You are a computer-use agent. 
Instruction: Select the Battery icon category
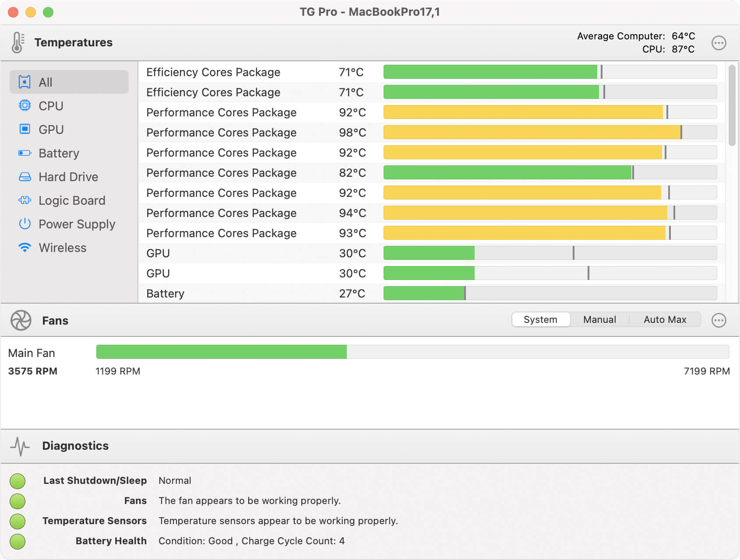tap(25, 153)
